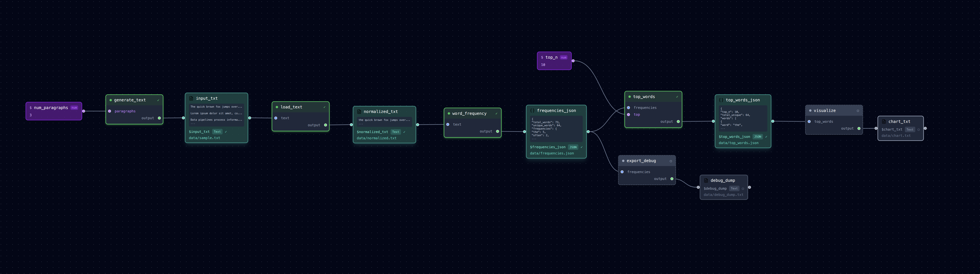Toggle the status circle on the visualize node
Viewport: 980px width, 274px height.
tap(857, 111)
